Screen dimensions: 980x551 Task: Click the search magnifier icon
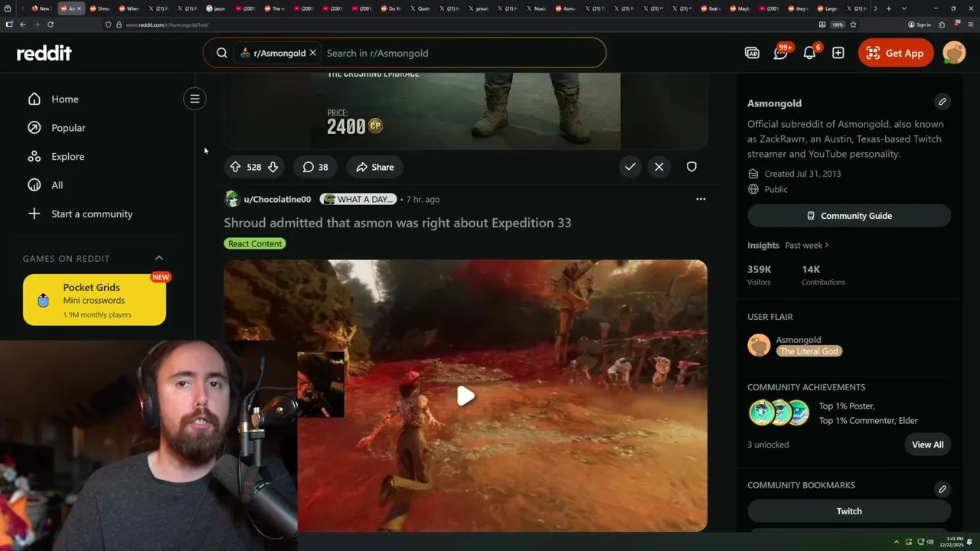[221, 53]
